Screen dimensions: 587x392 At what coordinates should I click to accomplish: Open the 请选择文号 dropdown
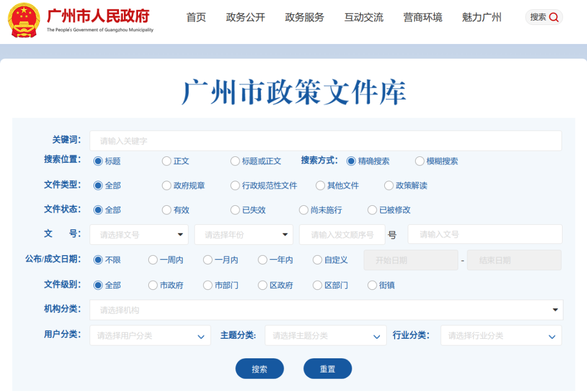[x=139, y=234]
